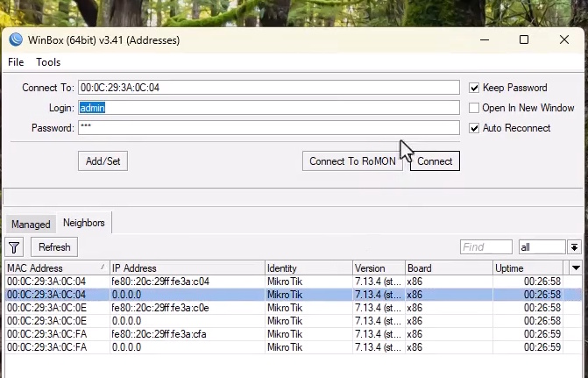Open the Tools menu
The image size is (588, 378).
48,62
